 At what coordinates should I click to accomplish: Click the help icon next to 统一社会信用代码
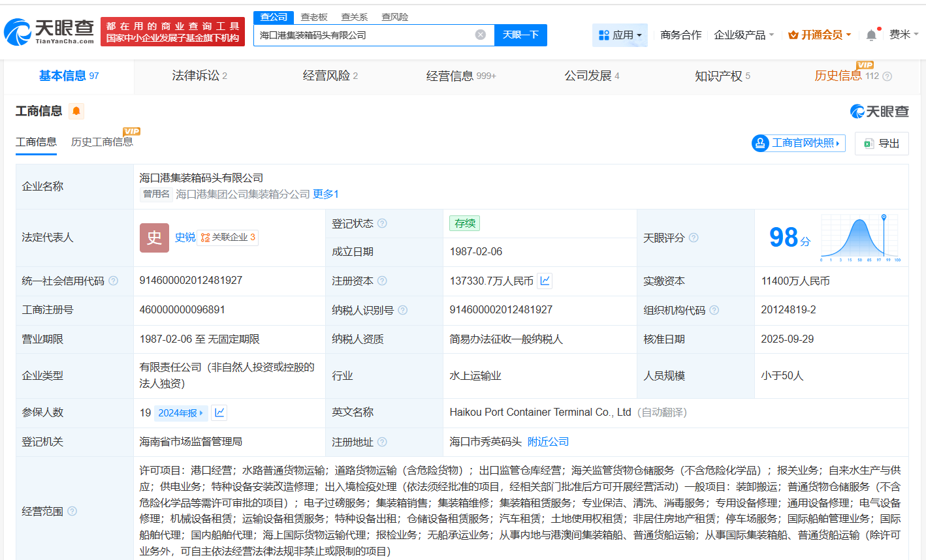113,281
